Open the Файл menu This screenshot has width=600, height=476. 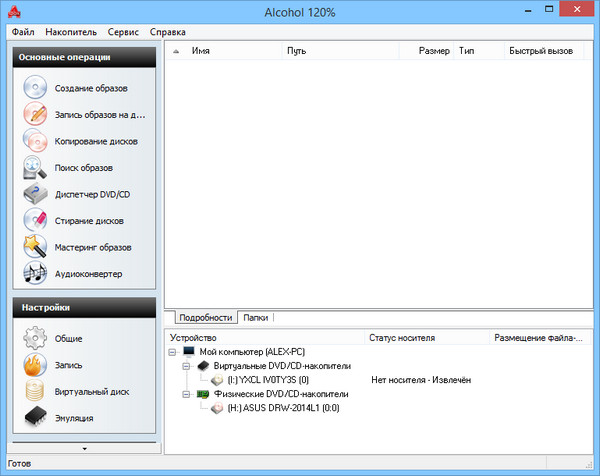click(x=24, y=32)
